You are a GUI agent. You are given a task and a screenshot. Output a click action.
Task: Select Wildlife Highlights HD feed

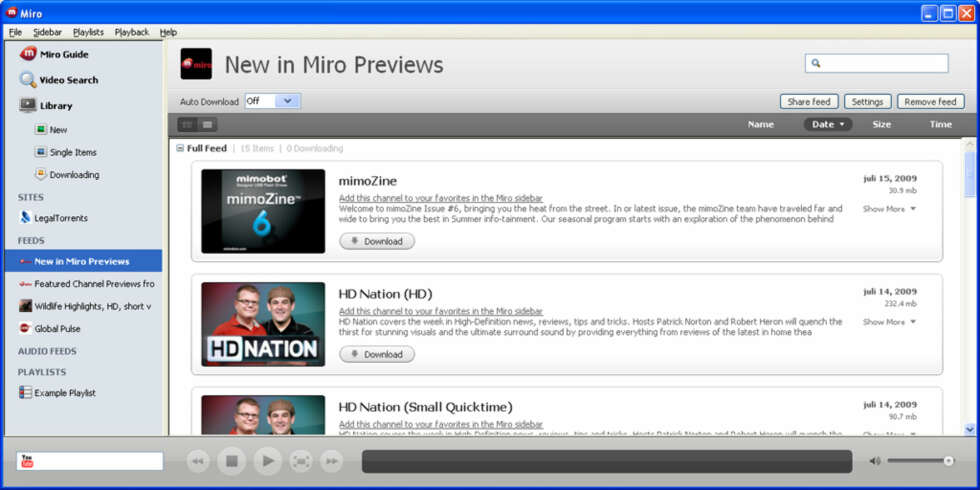[85, 306]
